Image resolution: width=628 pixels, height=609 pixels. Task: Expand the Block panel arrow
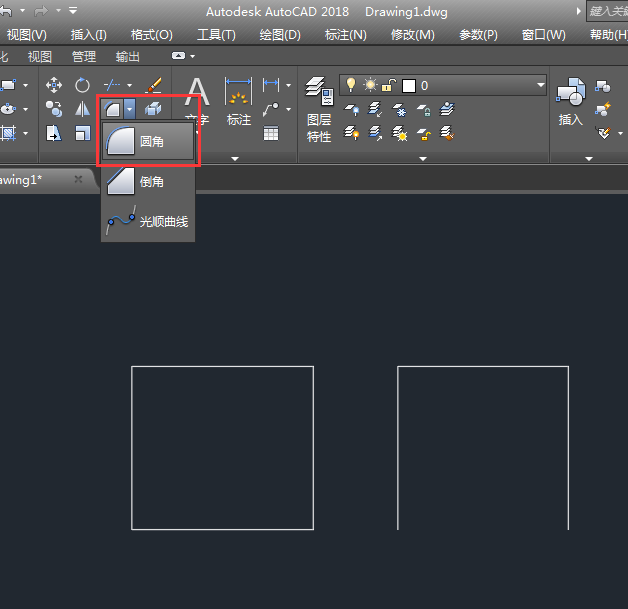click(x=589, y=159)
